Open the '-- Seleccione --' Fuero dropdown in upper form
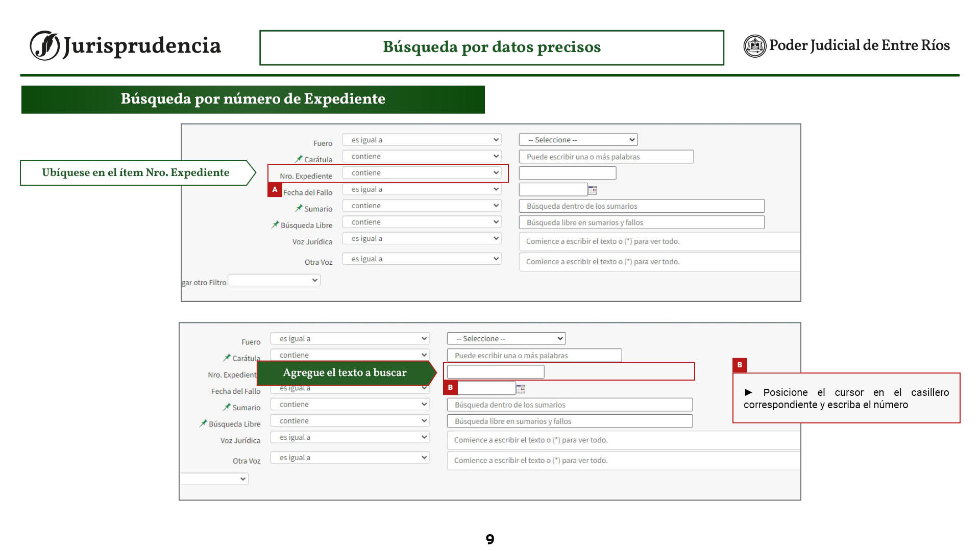 click(x=578, y=140)
